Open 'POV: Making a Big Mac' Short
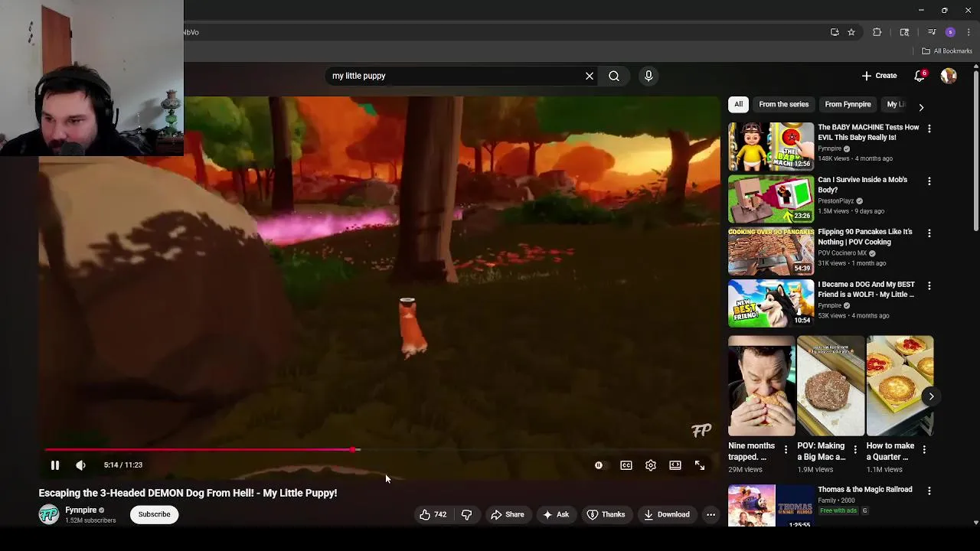 (x=831, y=386)
